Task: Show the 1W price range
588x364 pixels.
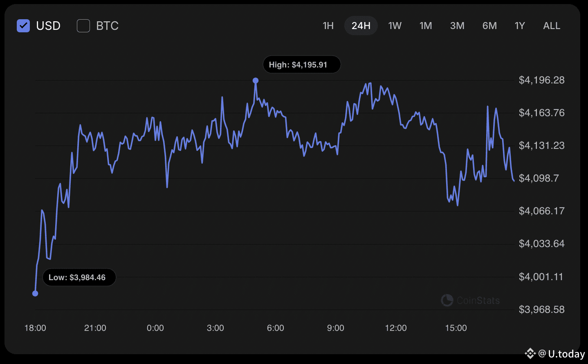Action: (395, 26)
